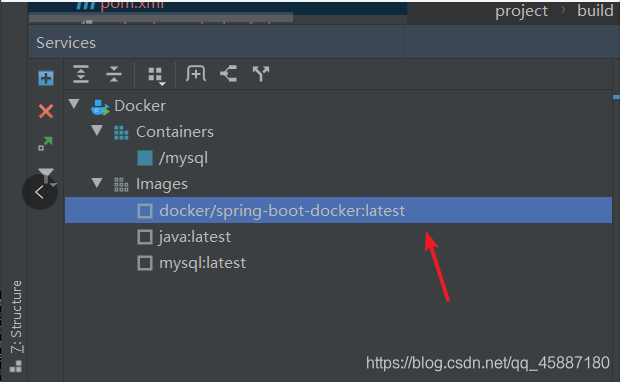Click the /mysql container square icon
Viewport: 620px width, 382px height.
coord(145,158)
